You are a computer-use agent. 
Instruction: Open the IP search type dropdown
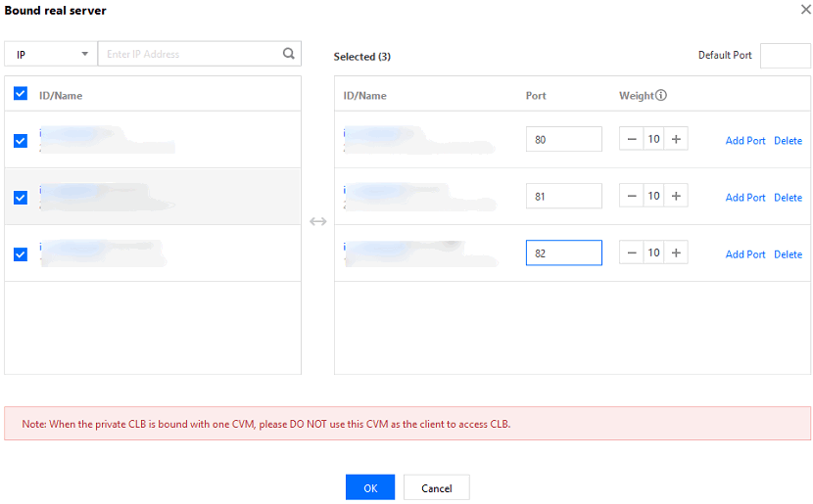(51, 54)
